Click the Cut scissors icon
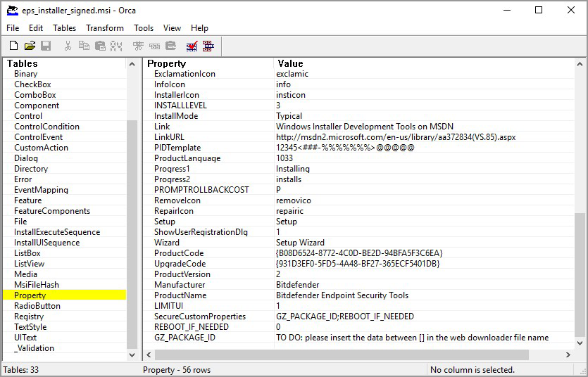 68,46
